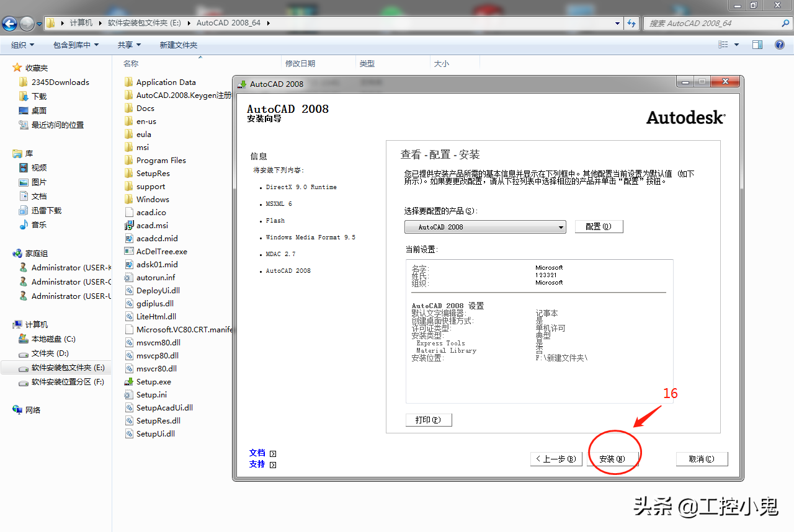Select 最近访问的位置 in the sidebar

tap(58, 125)
